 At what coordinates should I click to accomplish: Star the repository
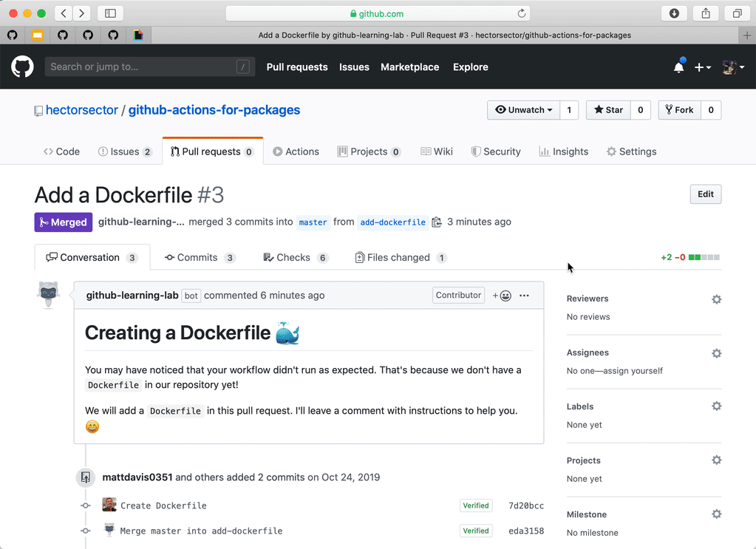pyautogui.click(x=608, y=110)
